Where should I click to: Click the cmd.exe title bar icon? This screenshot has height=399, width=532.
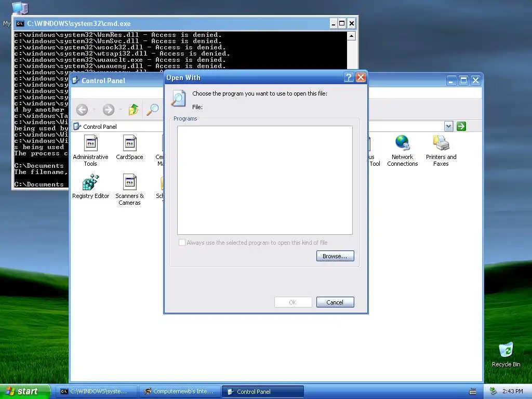20,23
